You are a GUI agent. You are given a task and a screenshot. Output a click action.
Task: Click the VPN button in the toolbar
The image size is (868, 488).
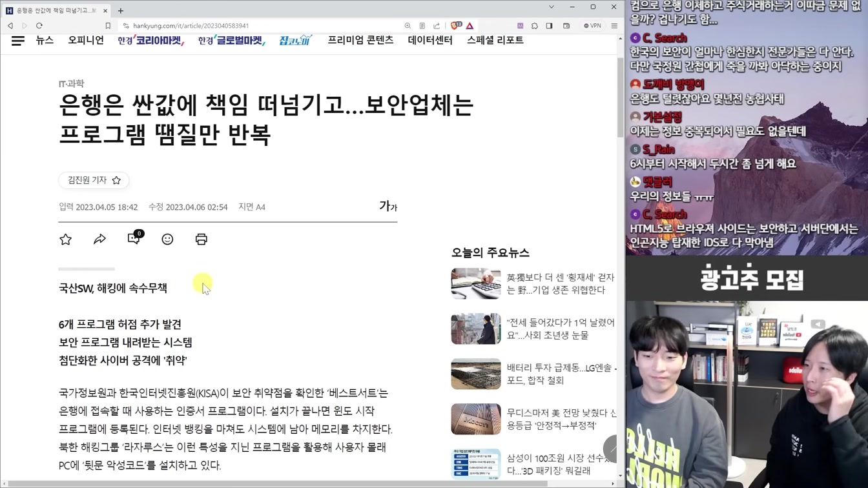[x=592, y=26]
